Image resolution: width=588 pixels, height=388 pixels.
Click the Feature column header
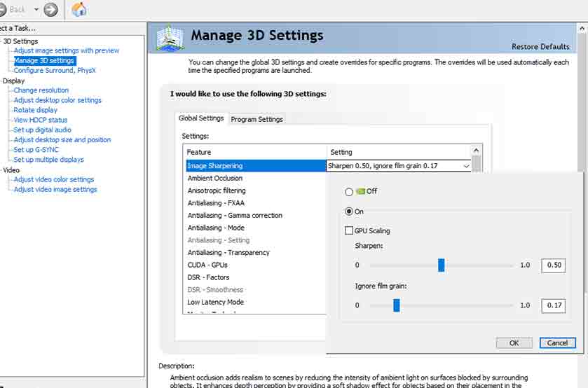(x=255, y=152)
